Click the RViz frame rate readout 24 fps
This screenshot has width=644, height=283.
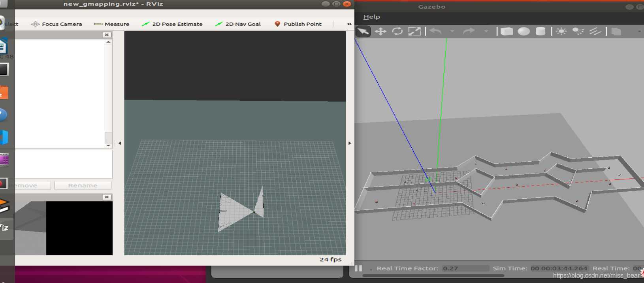331,260
